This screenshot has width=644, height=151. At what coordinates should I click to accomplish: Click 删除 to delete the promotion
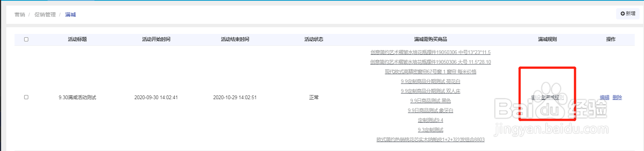[x=617, y=97]
